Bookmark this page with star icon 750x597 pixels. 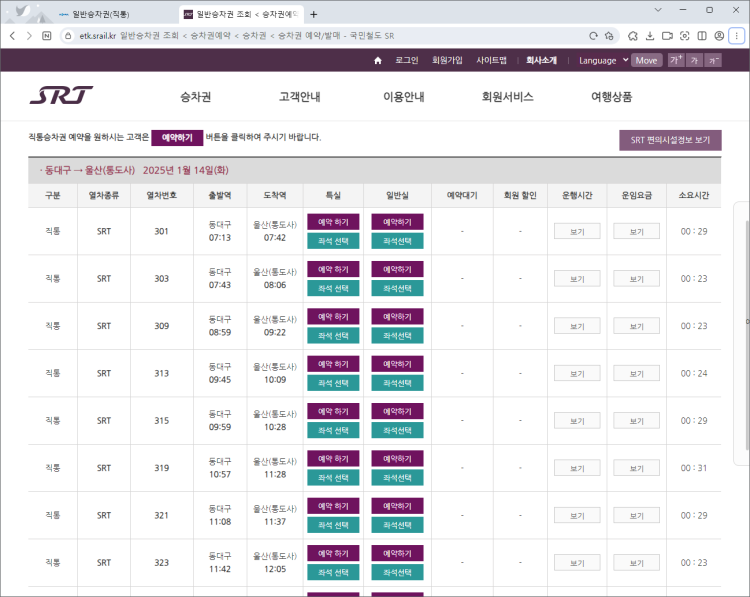click(609, 36)
